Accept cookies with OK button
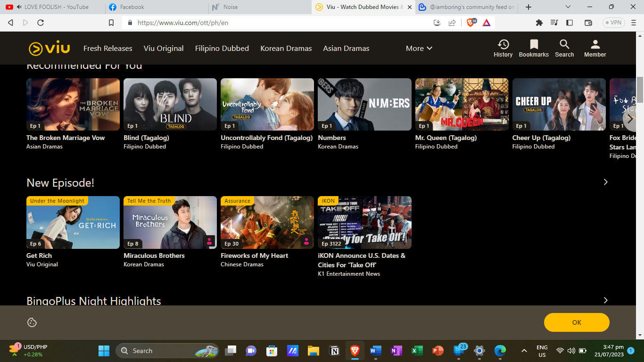 click(x=577, y=322)
